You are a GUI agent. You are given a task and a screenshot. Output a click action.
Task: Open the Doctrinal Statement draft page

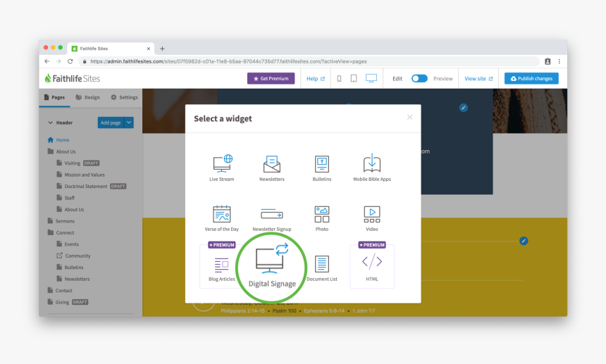[x=91, y=186]
